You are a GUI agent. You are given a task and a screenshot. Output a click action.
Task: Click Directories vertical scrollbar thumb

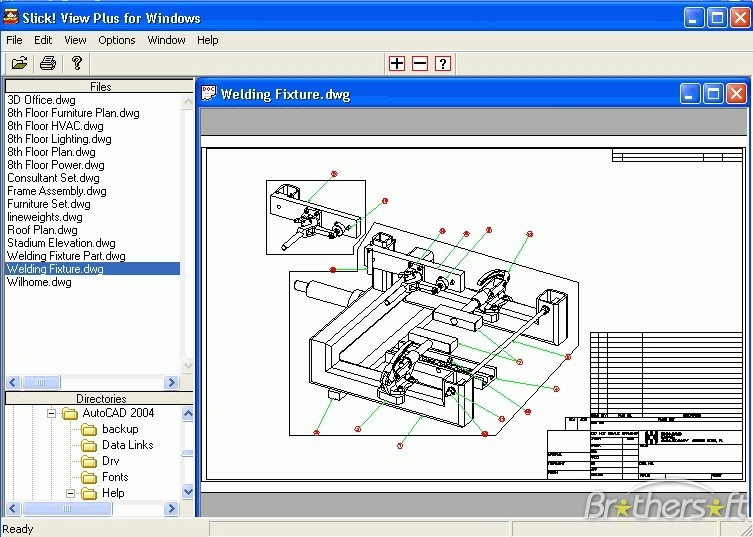point(188,453)
